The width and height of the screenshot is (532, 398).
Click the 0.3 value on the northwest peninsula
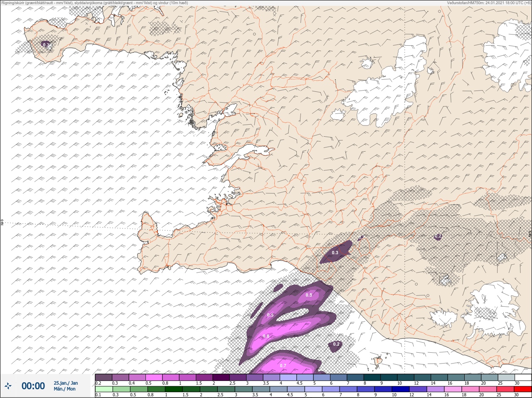46,44
